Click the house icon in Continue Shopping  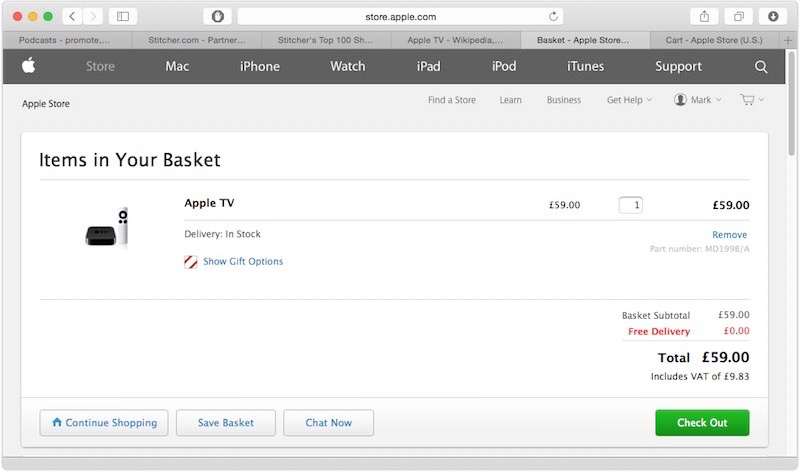point(57,422)
